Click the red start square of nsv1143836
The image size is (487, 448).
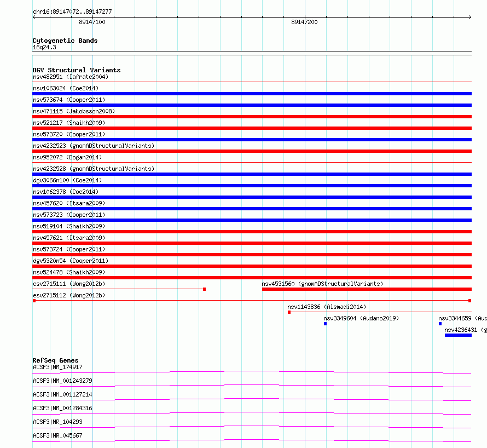click(x=289, y=312)
